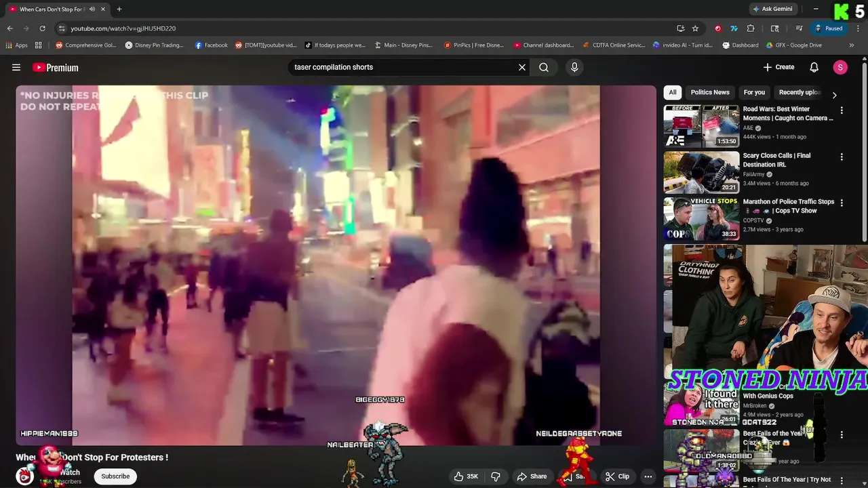Open Comprehensive Gol... bookmark
Viewport: 868px width, 488px height.
(x=86, y=45)
